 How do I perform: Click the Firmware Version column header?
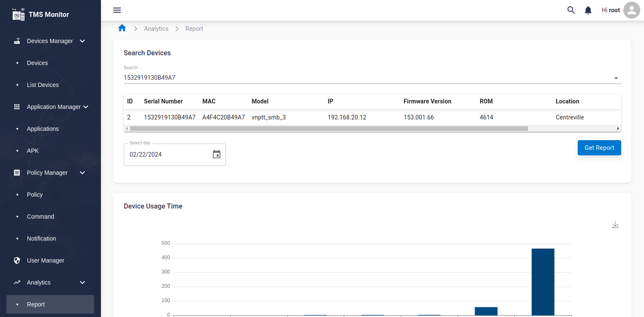tap(427, 101)
